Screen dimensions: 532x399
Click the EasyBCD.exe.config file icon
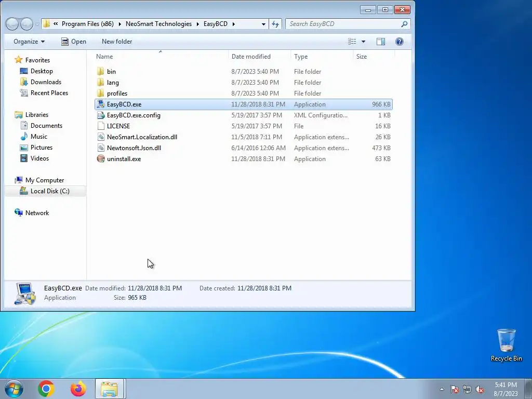[100, 115]
